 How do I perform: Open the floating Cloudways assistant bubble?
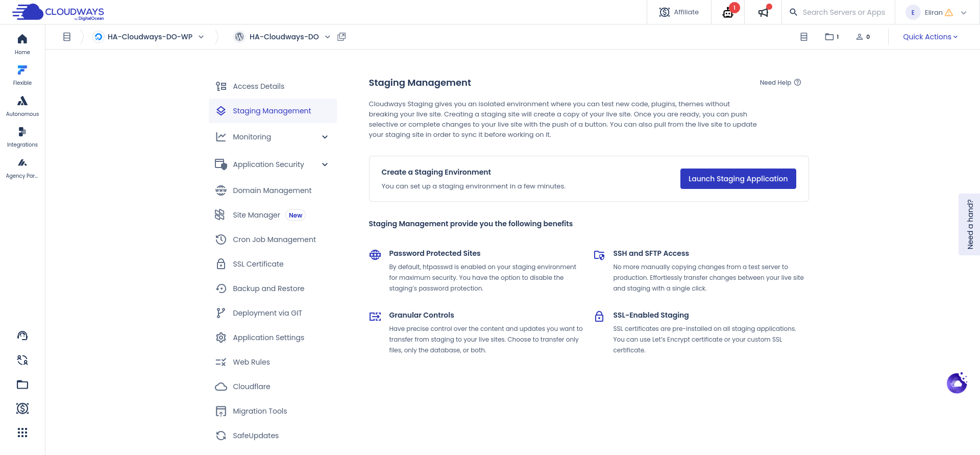957,383
